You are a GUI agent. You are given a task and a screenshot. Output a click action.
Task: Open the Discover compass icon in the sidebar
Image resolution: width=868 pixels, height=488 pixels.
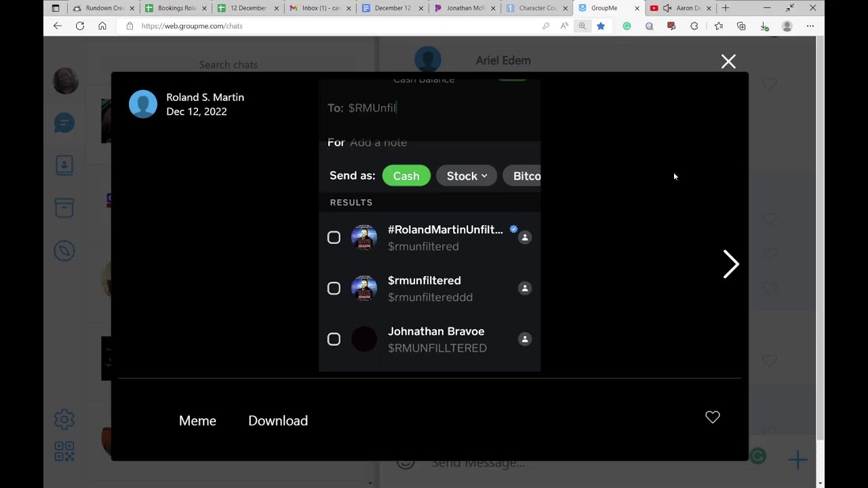[64, 251]
